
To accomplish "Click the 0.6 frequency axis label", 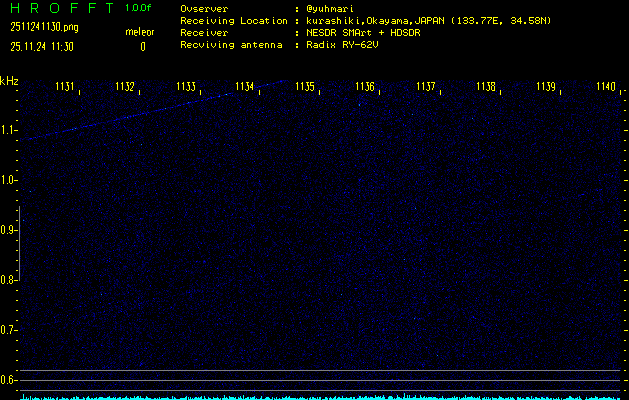I will pos(9,380).
